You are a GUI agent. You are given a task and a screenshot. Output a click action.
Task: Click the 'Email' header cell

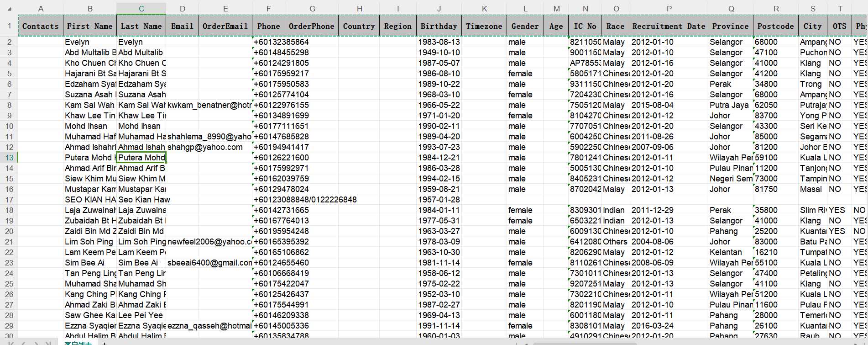pos(183,26)
